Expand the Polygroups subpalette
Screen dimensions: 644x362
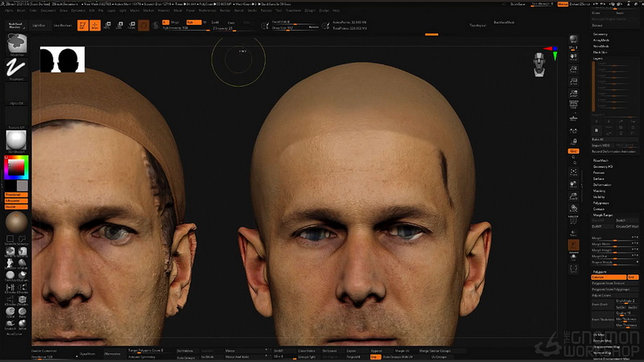point(601,204)
